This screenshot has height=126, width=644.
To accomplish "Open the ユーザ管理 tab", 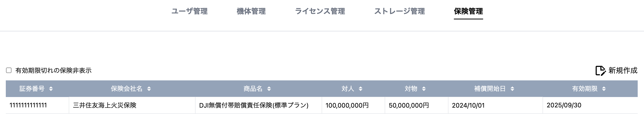I will (189, 11).
